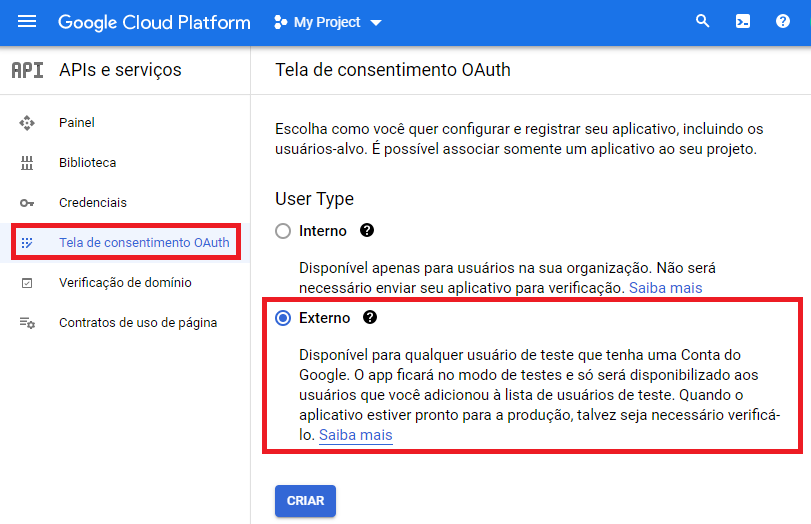Click the Credenciais key icon
This screenshot has width=811, height=524.
[x=27, y=203]
